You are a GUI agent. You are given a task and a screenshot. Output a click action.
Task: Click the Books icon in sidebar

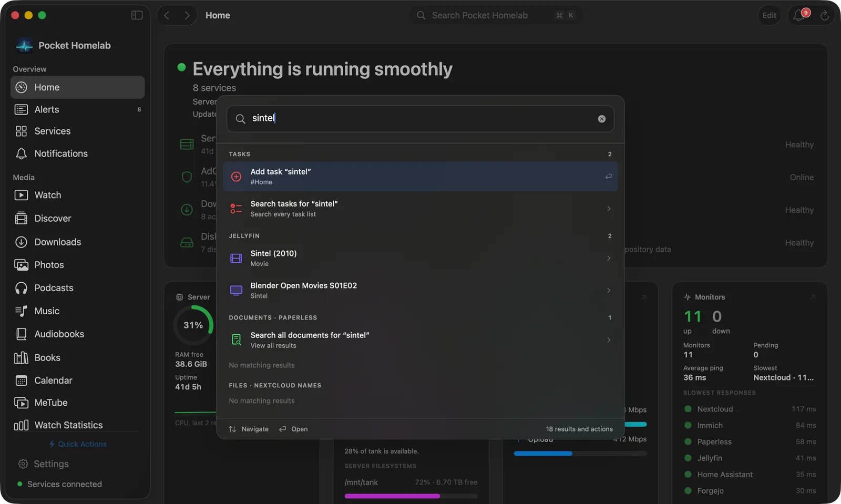click(21, 358)
